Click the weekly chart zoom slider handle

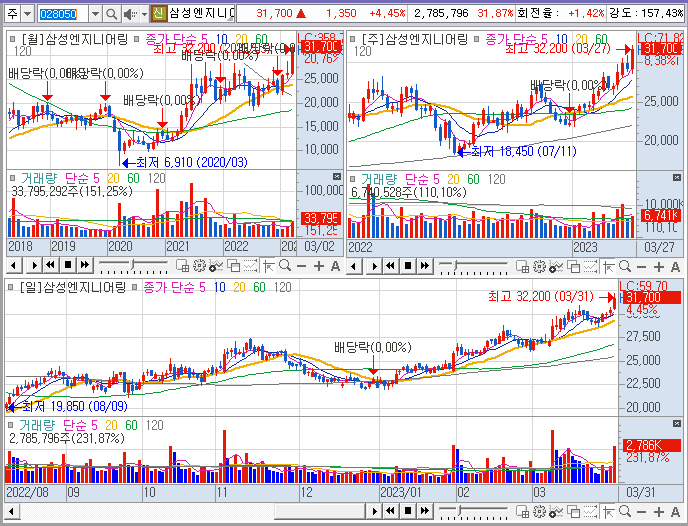[457, 265]
